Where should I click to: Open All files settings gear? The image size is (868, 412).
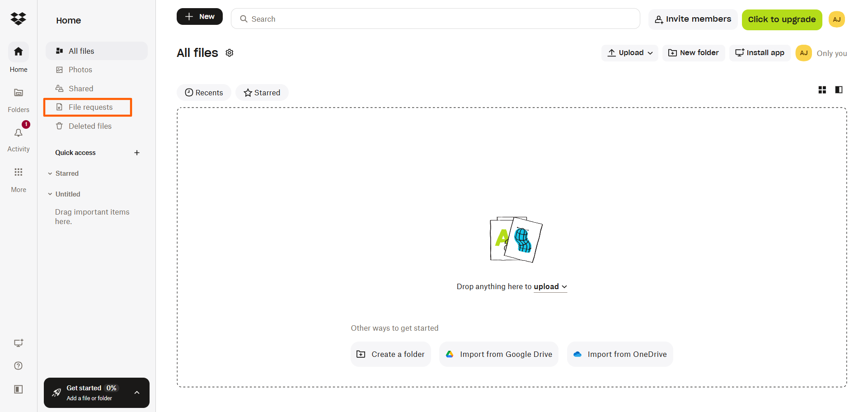230,53
